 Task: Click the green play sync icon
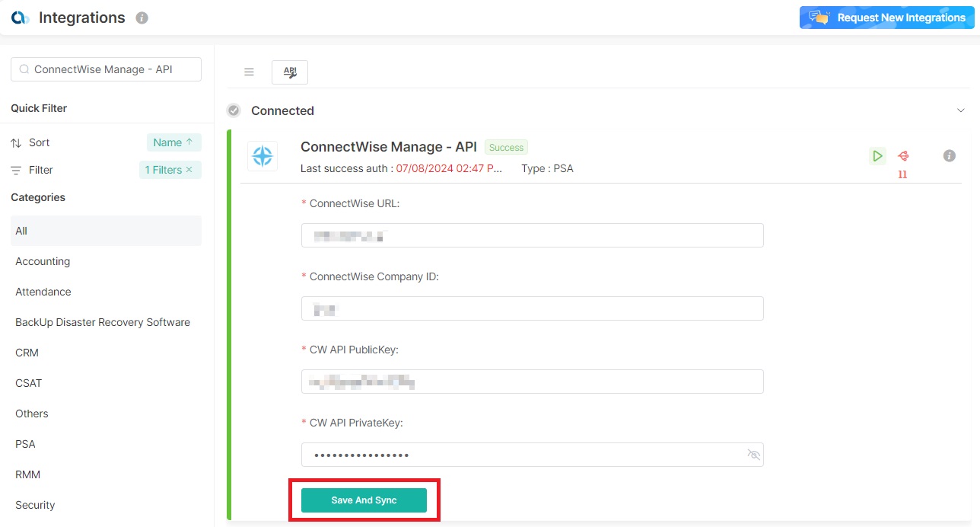click(877, 156)
